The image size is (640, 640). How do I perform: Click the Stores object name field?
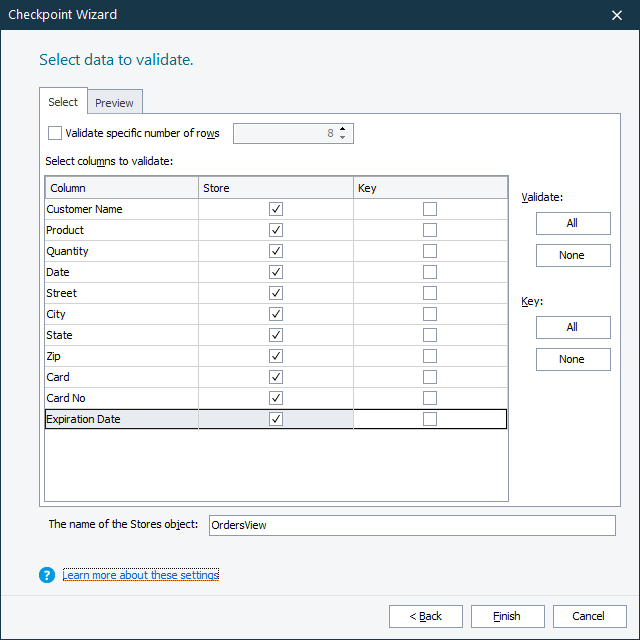click(412, 525)
